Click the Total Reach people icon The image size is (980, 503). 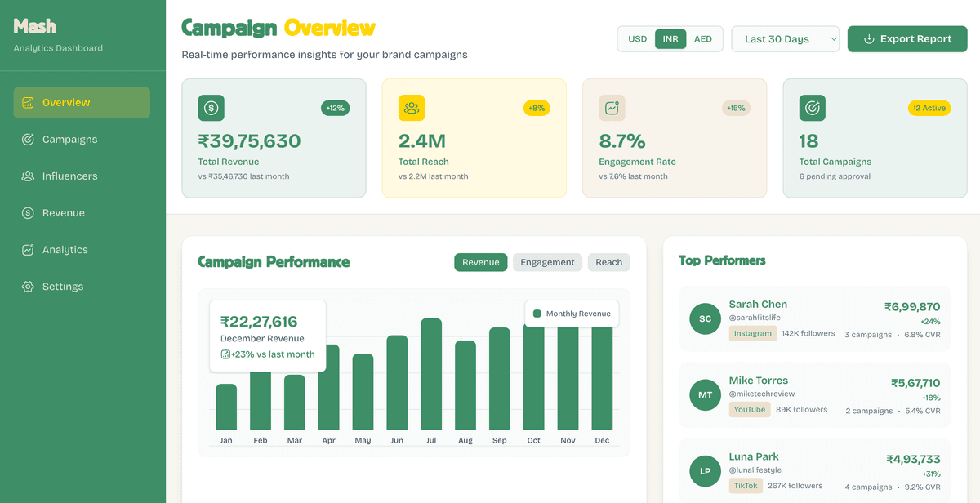click(x=412, y=108)
